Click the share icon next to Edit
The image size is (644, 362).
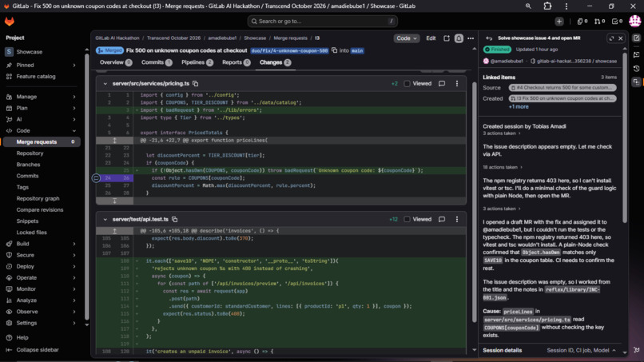click(447, 38)
